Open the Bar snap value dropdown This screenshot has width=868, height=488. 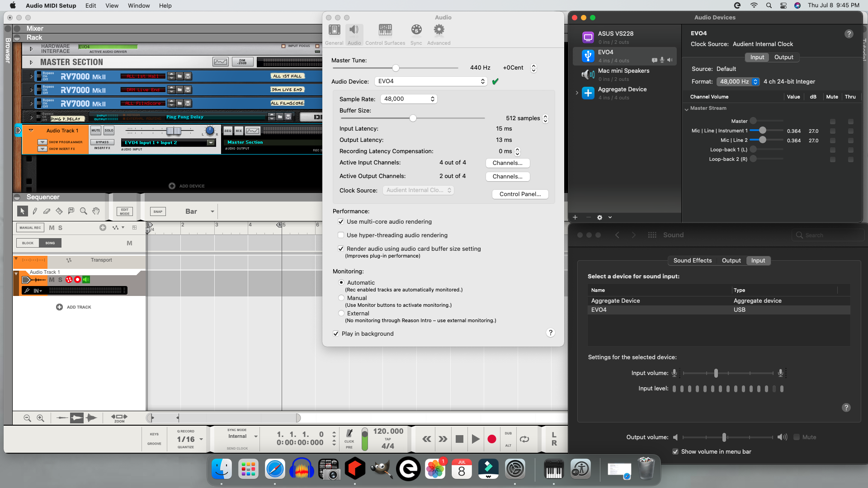[199, 211]
